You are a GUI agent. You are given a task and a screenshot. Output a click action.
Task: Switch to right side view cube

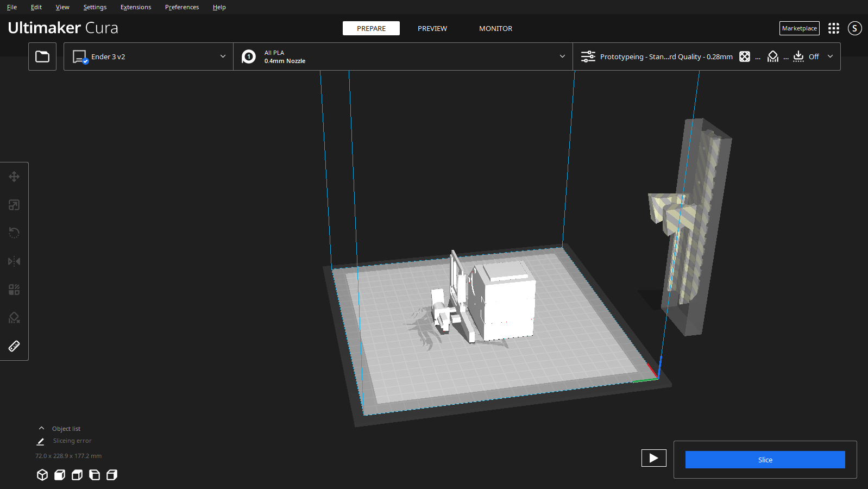112,475
